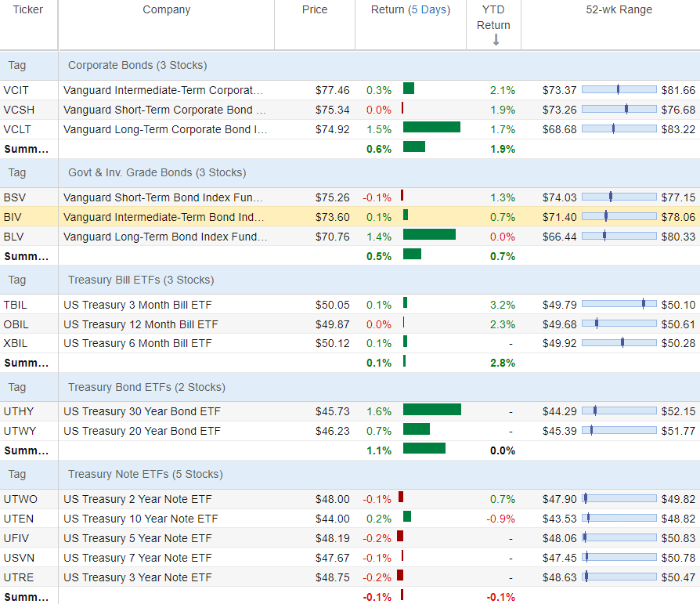Image resolution: width=700 pixels, height=604 pixels.
Task: Click the UTHY 52-week range bar
Action: click(619, 411)
